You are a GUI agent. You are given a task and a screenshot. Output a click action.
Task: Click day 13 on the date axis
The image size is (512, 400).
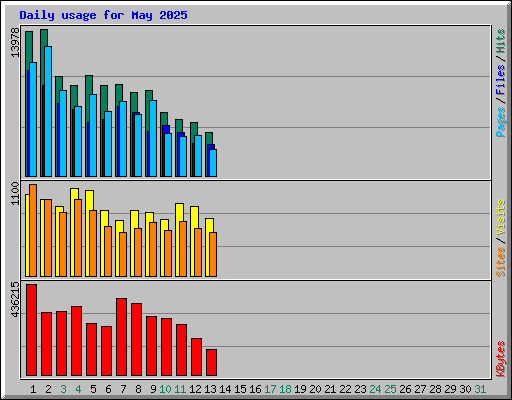coord(210,389)
